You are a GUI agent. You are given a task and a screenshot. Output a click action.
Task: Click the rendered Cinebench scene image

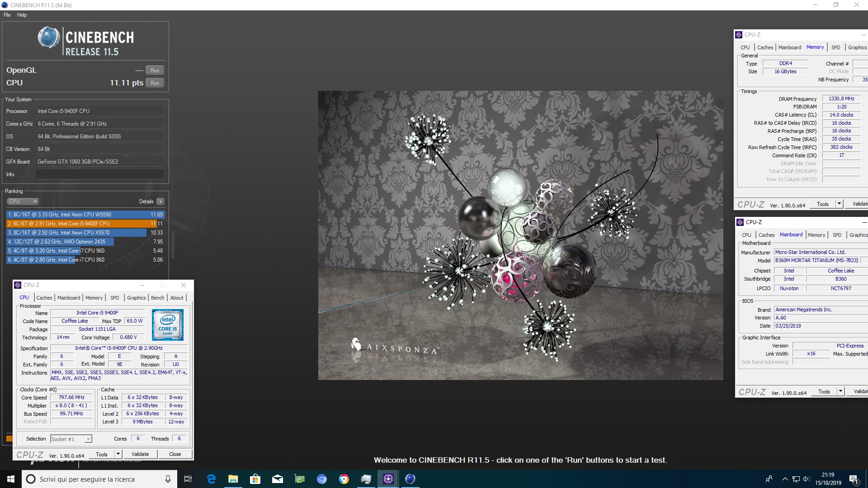coord(520,235)
